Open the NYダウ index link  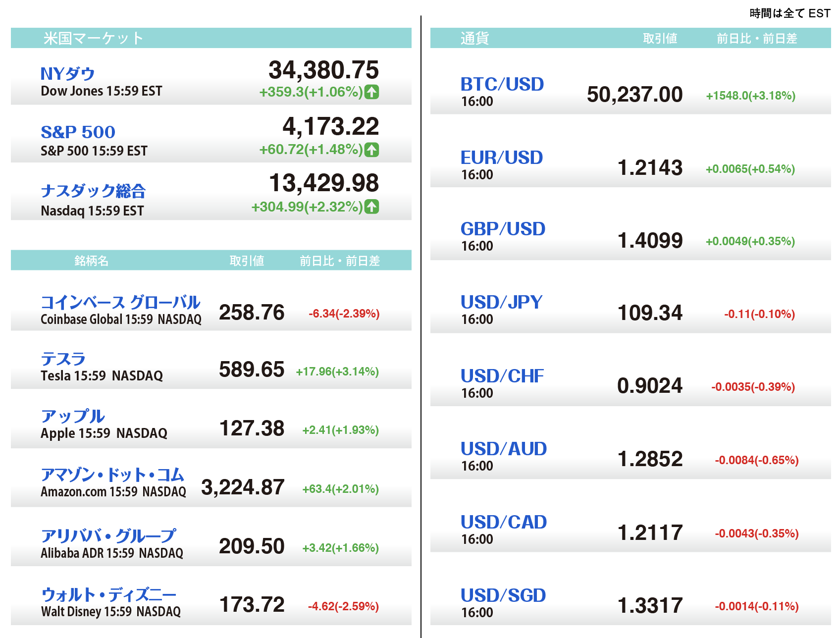coord(67,74)
